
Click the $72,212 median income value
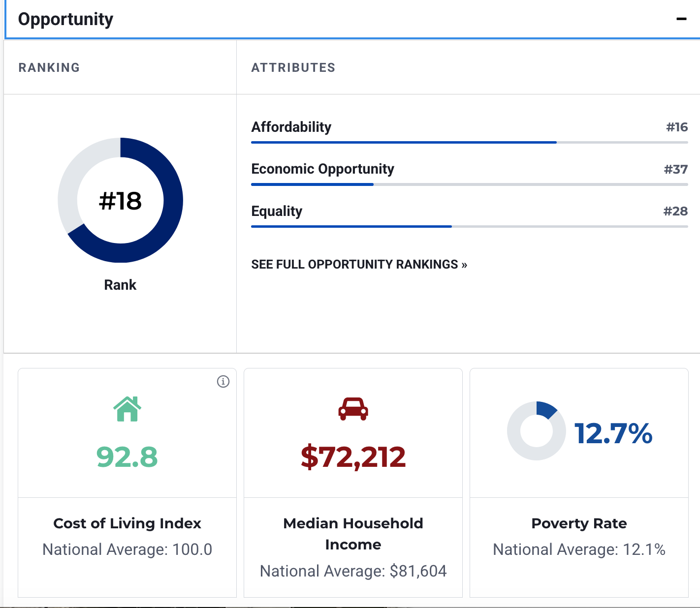pos(353,457)
